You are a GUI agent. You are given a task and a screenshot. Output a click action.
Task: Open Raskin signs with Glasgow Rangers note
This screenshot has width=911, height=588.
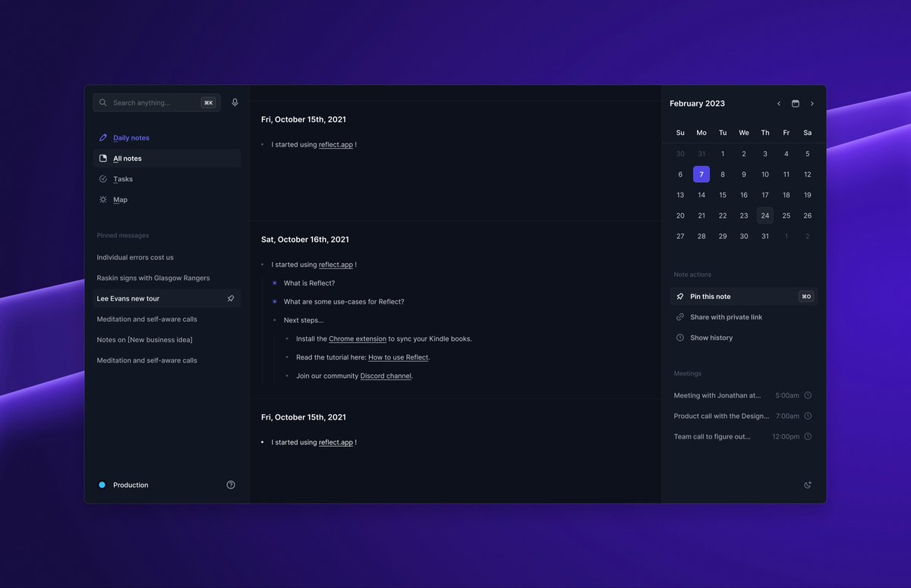pyautogui.click(x=153, y=278)
